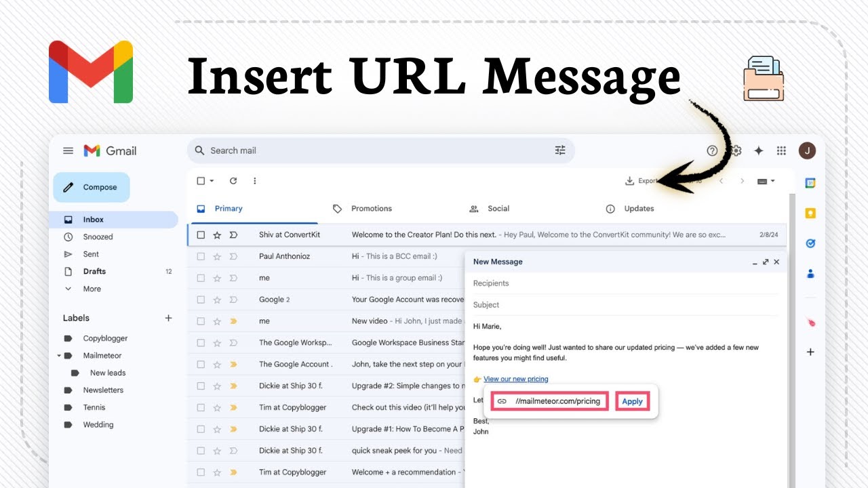Click the Subject field in New Message
The height and width of the screenshot is (488, 868).
point(625,305)
